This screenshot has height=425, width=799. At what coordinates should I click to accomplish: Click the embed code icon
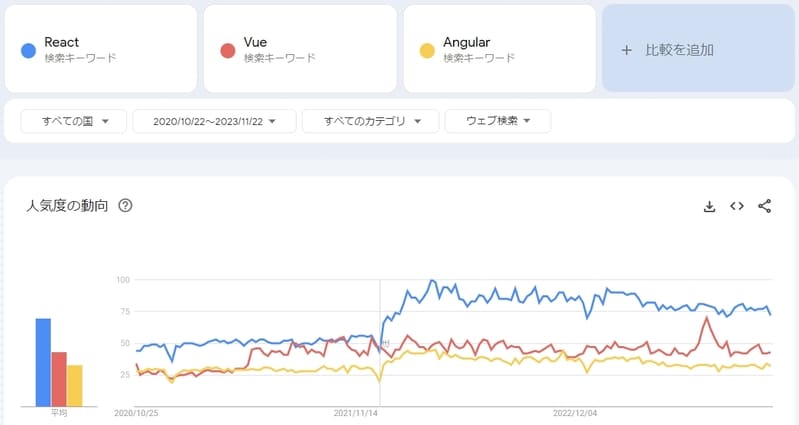click(x=737, y=206)
